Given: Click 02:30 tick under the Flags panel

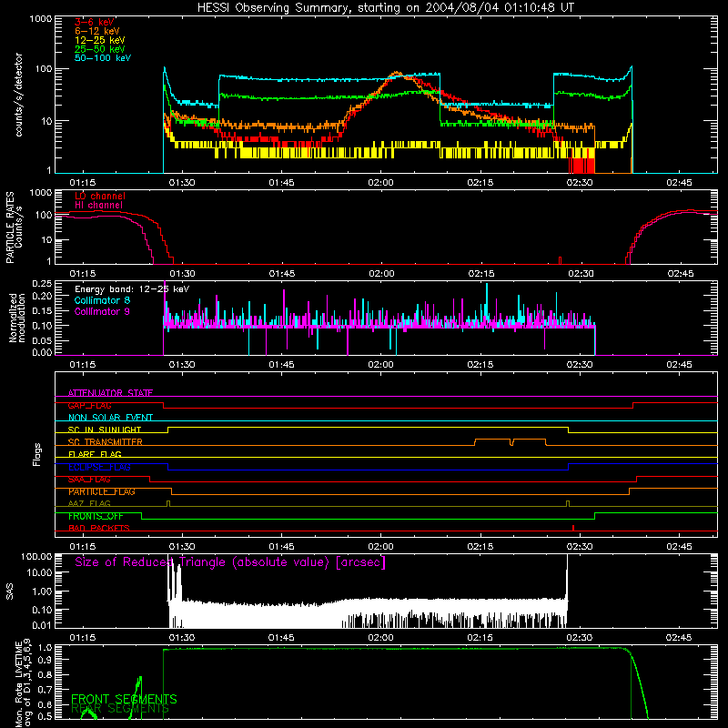Looking at the screenshot, I should [x=580, y=547].
